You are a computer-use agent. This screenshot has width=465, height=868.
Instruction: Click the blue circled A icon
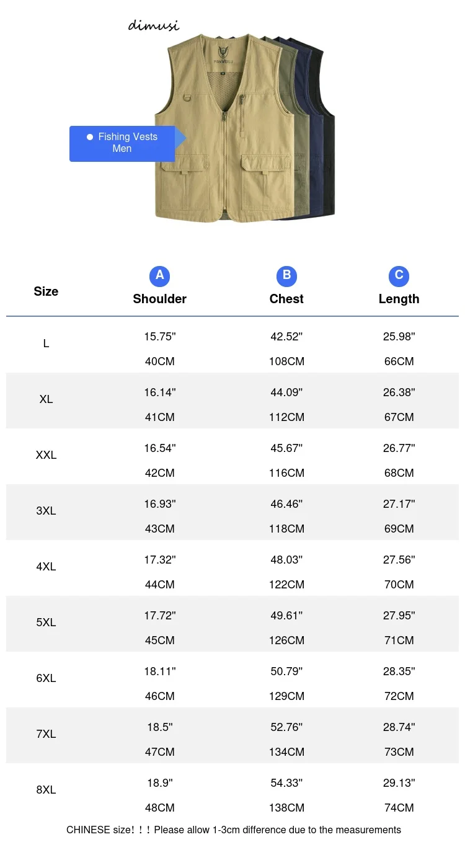[x=159, y=275]
